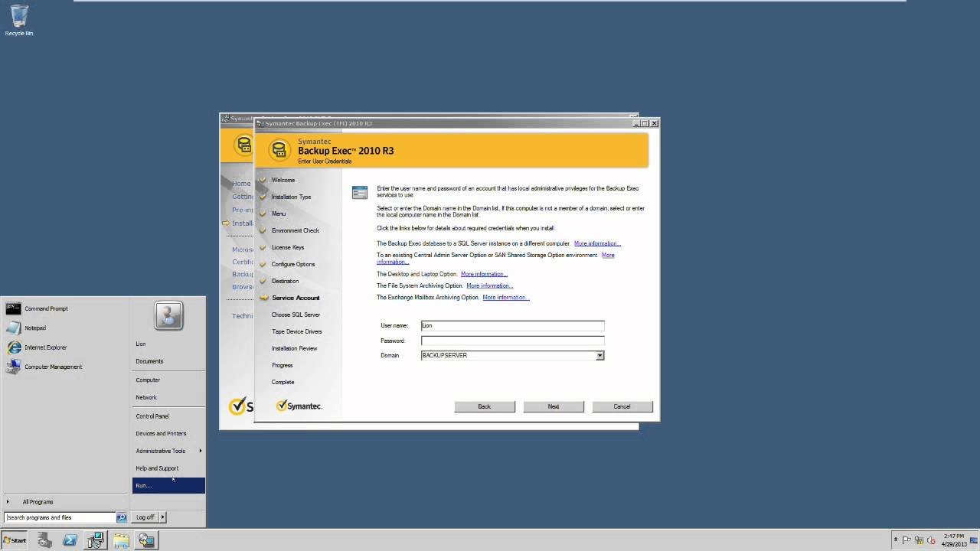980x551 pixels.
Task: Click the volume speaker tray icon
Action: (x=930, y=540)
